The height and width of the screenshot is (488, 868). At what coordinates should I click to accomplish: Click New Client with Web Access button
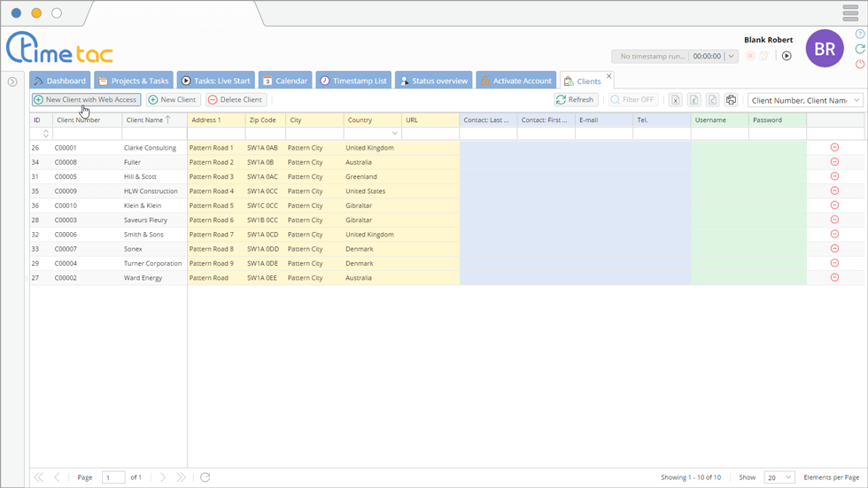(x=86, y=100)
